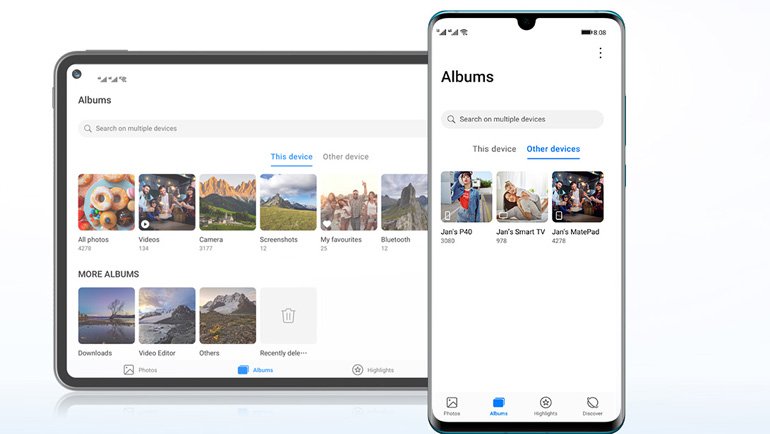This screenshot has width=770, height=434.
Task: Select Other devices tab on the phone
Action: [x=553, y=149]
